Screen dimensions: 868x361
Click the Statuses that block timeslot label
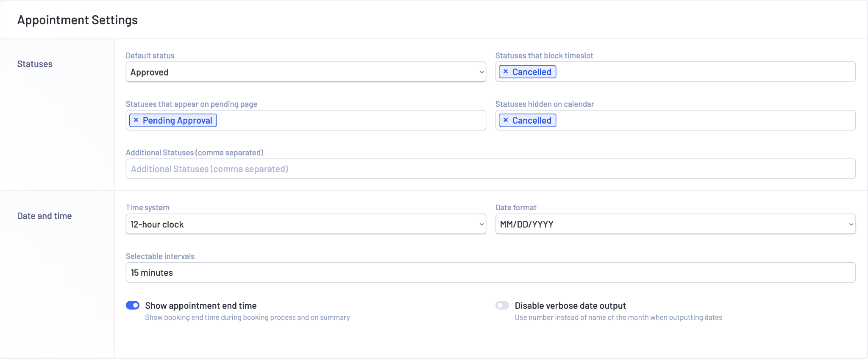544,56
